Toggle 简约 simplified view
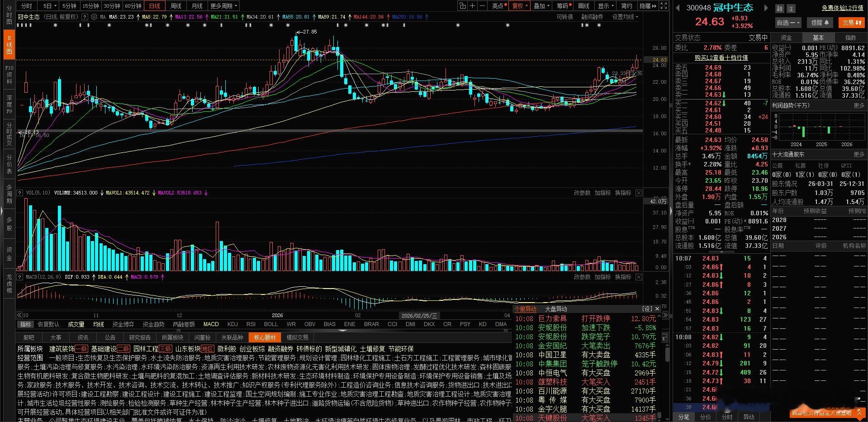Image resolution: width=868 pixels, height=422 pixels. coord(626,6)
